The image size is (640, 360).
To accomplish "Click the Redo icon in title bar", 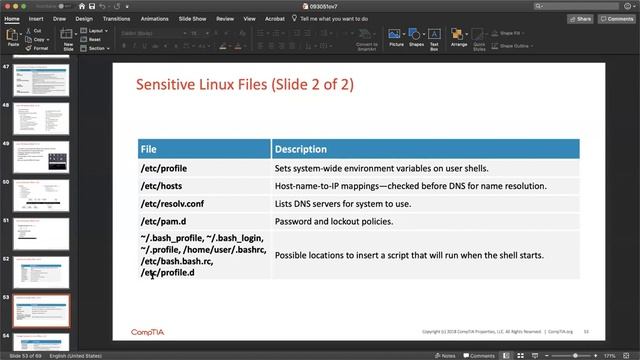I will click(118, 6).
